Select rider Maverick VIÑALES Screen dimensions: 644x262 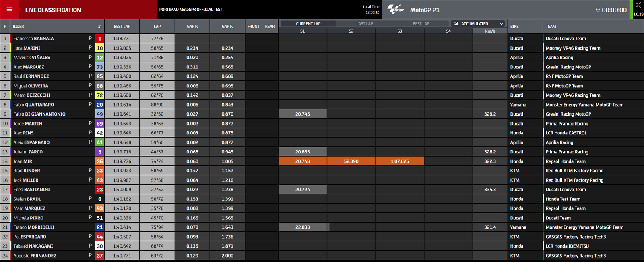click(x=32, y=58)
